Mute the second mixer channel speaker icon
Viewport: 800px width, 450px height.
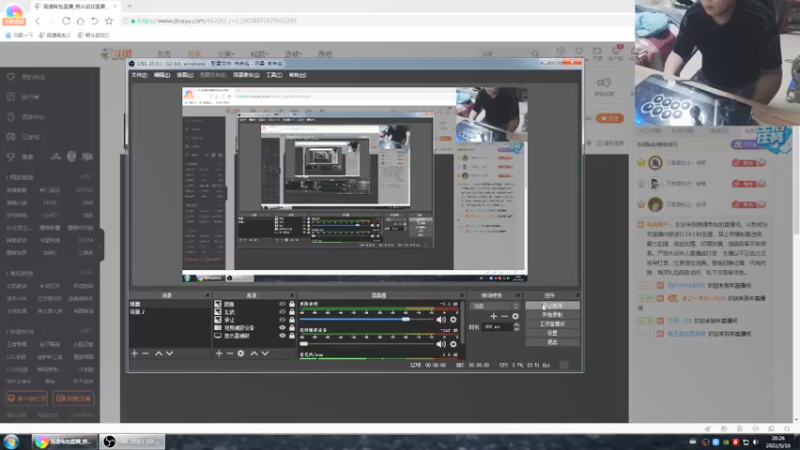coord(441,344)
